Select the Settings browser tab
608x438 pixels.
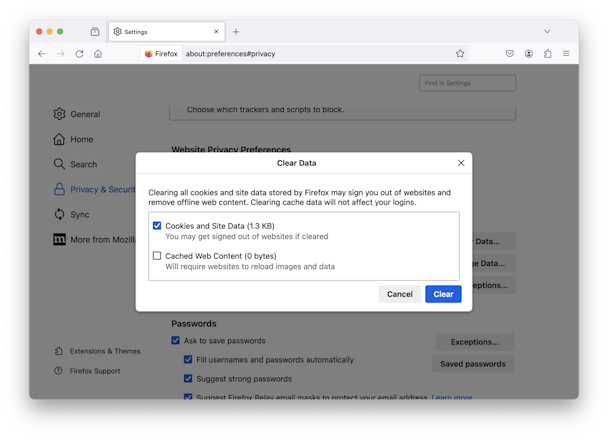tap(167, 32)
